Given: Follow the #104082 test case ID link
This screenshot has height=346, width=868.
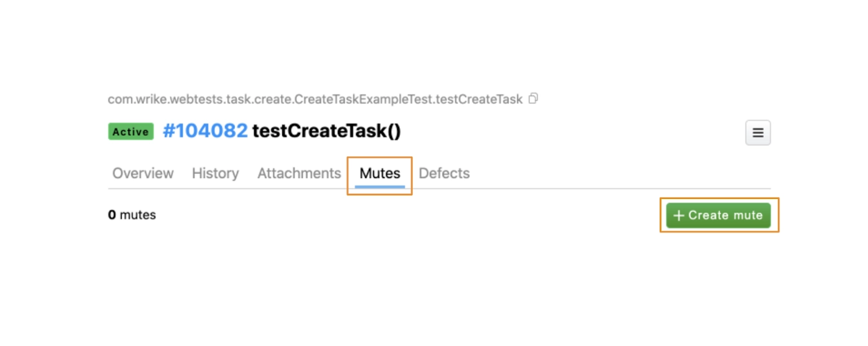Looking at the screenshot, I should pos(205,131).
